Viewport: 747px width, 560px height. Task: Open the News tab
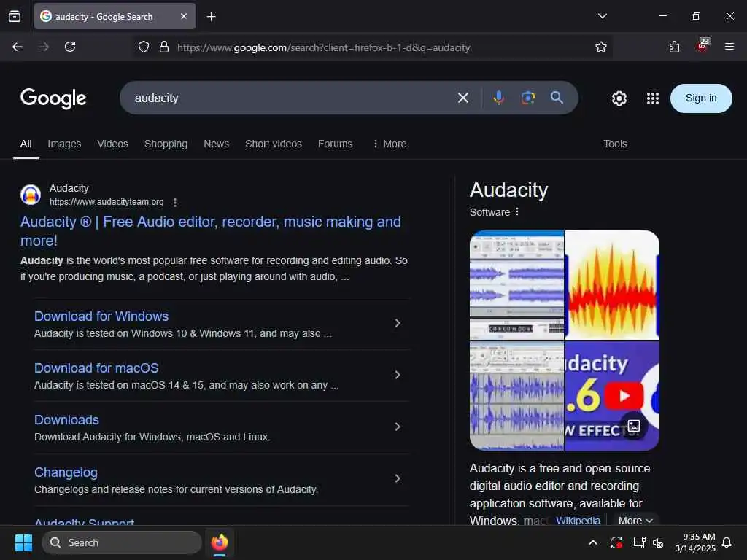[x=216, y=144]
